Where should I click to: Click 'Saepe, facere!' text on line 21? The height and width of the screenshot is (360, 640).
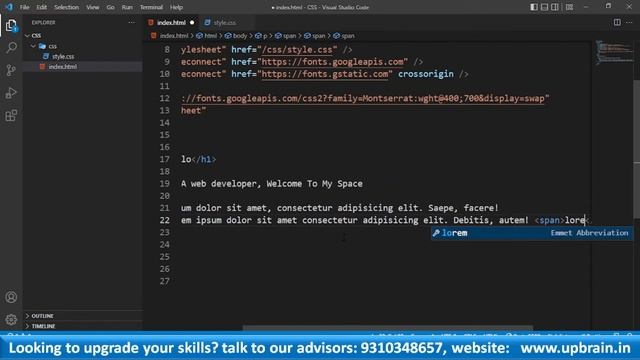tap(463, 208)
